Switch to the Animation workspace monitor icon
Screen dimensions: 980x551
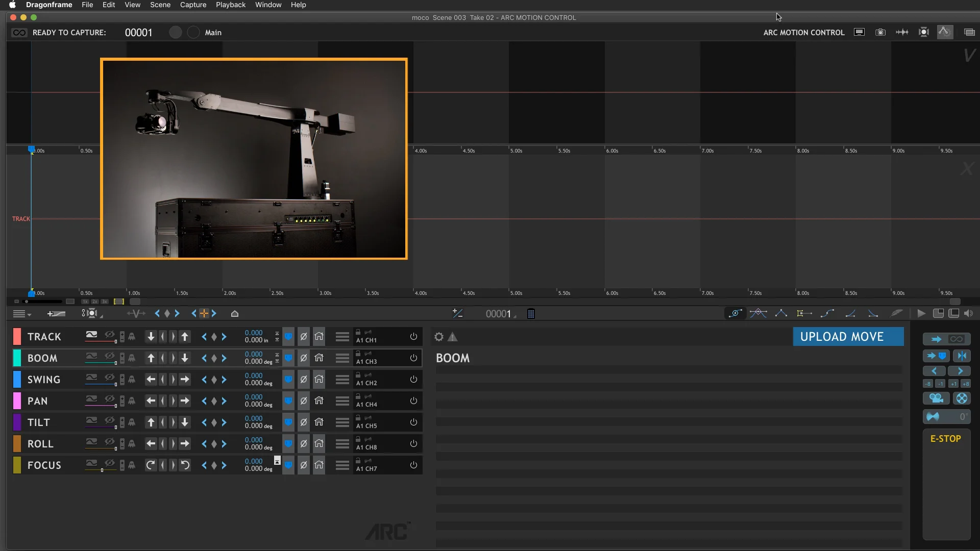(860, 32)
